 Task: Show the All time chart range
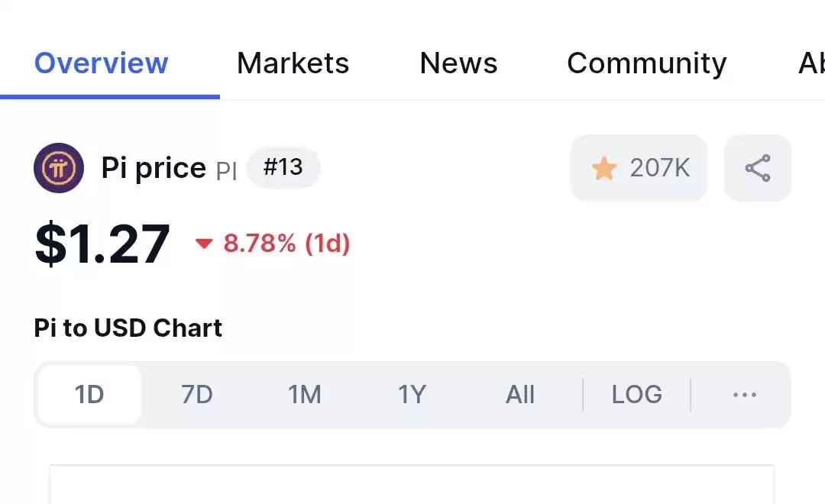click(520, 395)
